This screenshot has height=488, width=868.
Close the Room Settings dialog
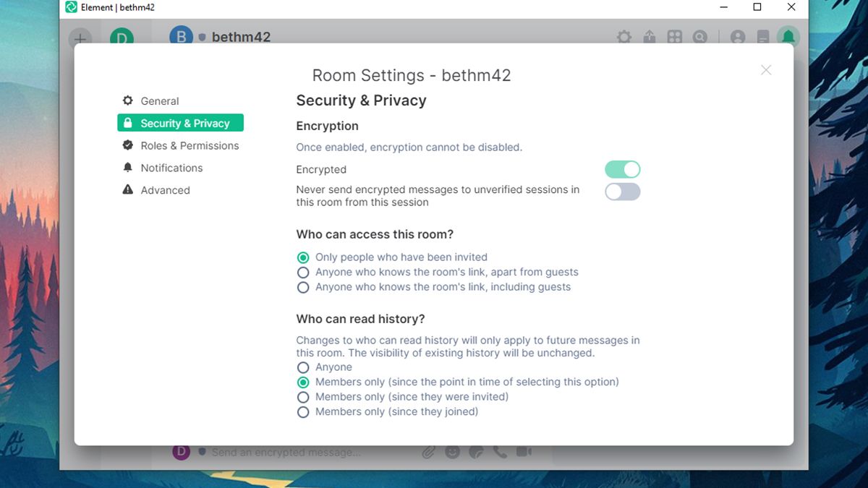[x=765, y=70]
